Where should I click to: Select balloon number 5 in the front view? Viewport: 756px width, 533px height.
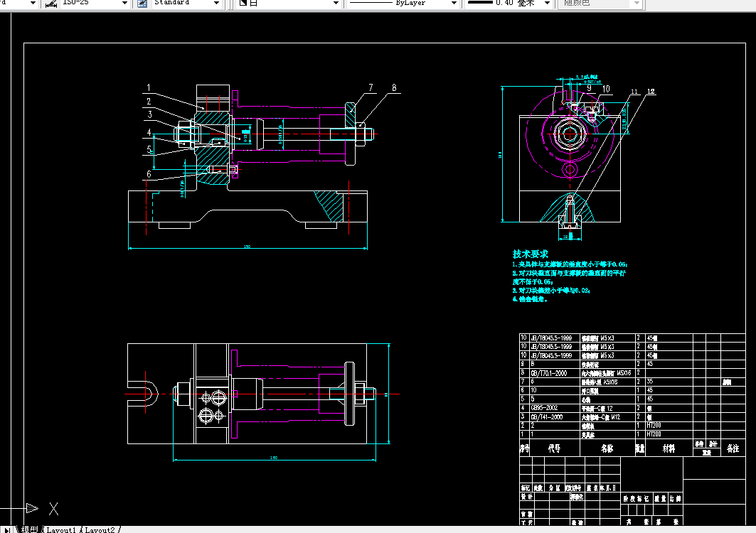[x=149, y=149]
